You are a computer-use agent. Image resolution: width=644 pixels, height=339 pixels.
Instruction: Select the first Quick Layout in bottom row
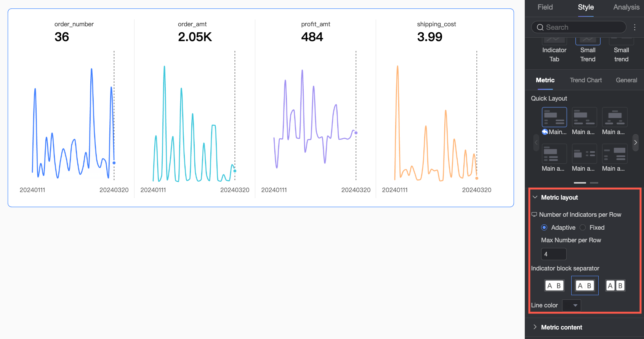[x=554, y=154]
